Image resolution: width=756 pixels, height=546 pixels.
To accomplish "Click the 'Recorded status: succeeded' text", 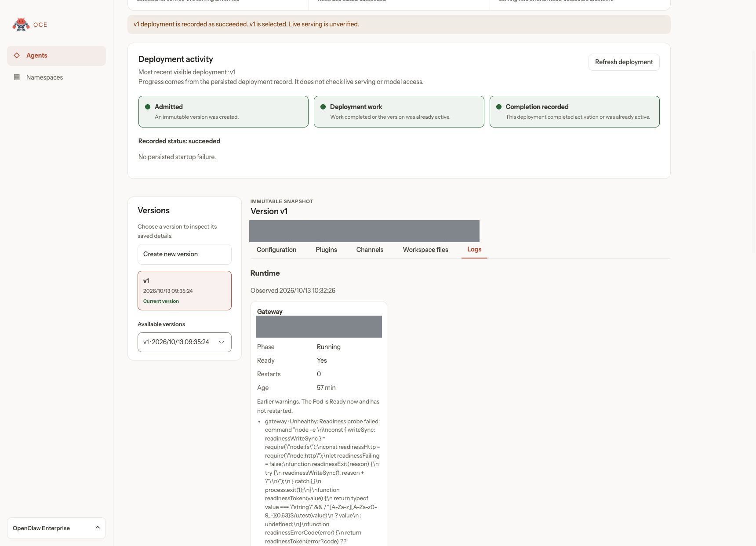I will (179, 141).
